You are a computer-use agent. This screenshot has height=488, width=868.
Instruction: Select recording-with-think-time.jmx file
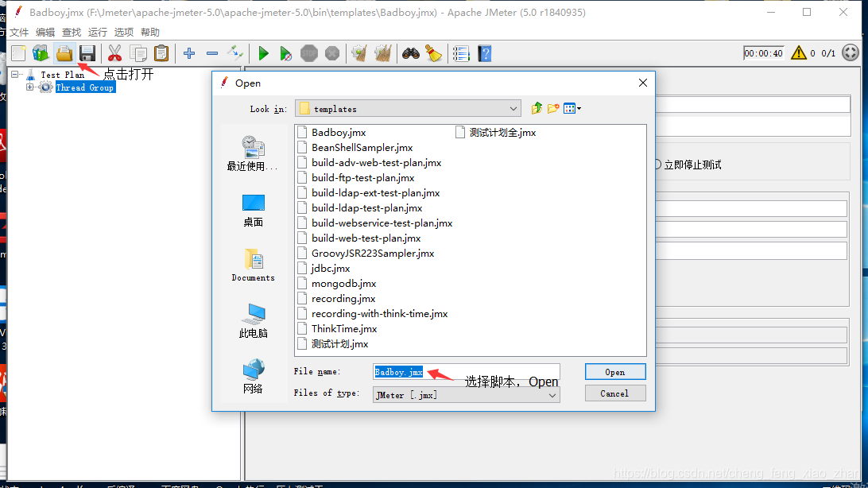[373, 314]
